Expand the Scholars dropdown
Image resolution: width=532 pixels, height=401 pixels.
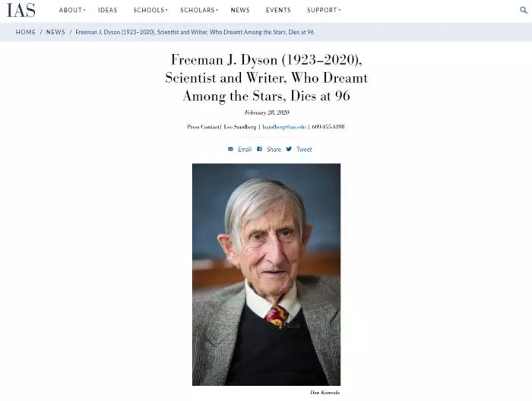click(x=199, y=10)
